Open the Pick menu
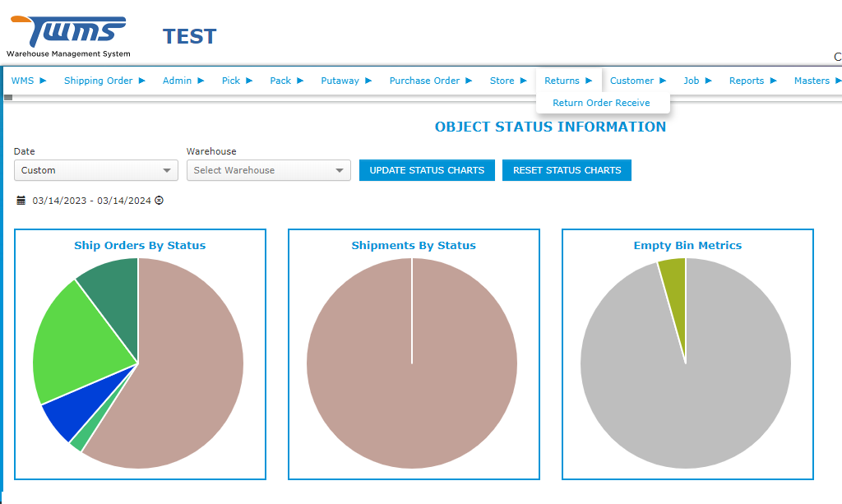Image resolution: width=842 pixels, height=504 pixels. (230, 81)
